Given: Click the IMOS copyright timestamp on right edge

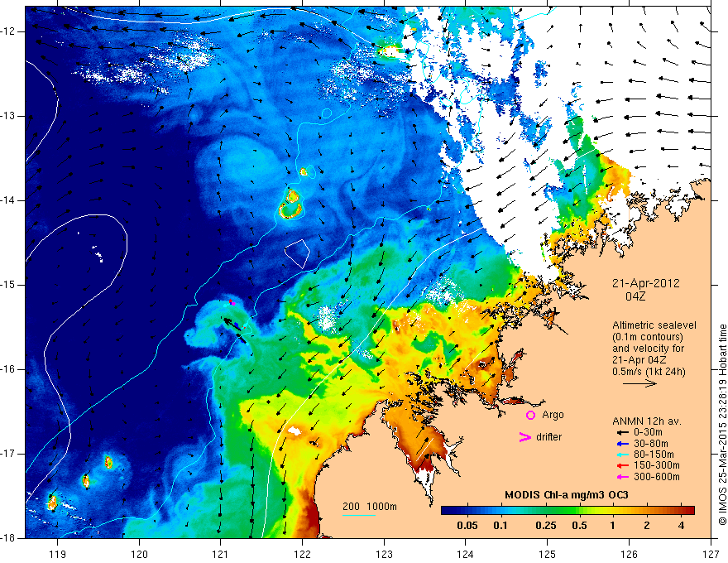Looking at the screenshot, I should [722, 425].
